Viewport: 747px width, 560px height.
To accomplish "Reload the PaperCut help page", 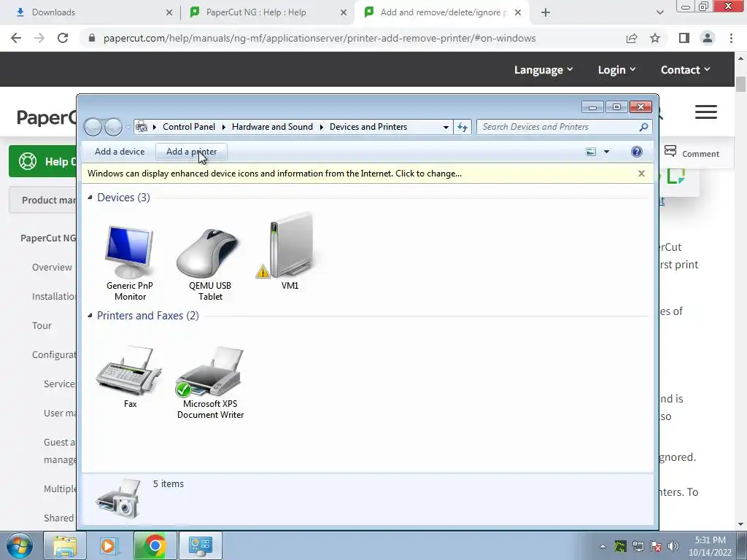I will coord(63,38).
